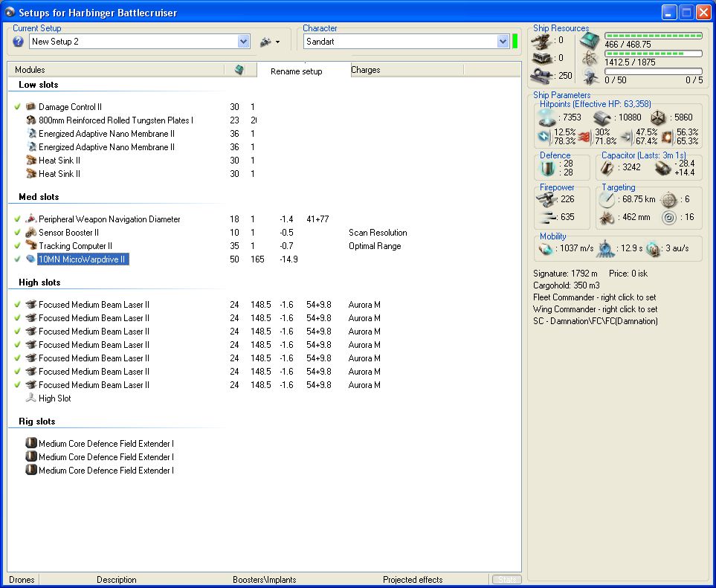The width and height of the screenshot is (716, 588).
Task: Toggle the second Focused Medium Beam Laser II checkmark
Action: (x=17, y=317)
